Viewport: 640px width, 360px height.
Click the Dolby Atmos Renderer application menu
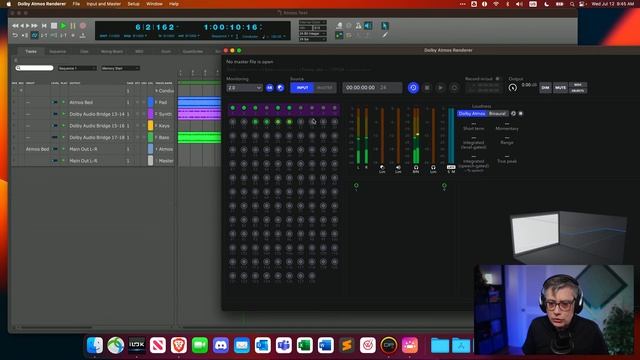pyautogui.click(x=42, y=4)
